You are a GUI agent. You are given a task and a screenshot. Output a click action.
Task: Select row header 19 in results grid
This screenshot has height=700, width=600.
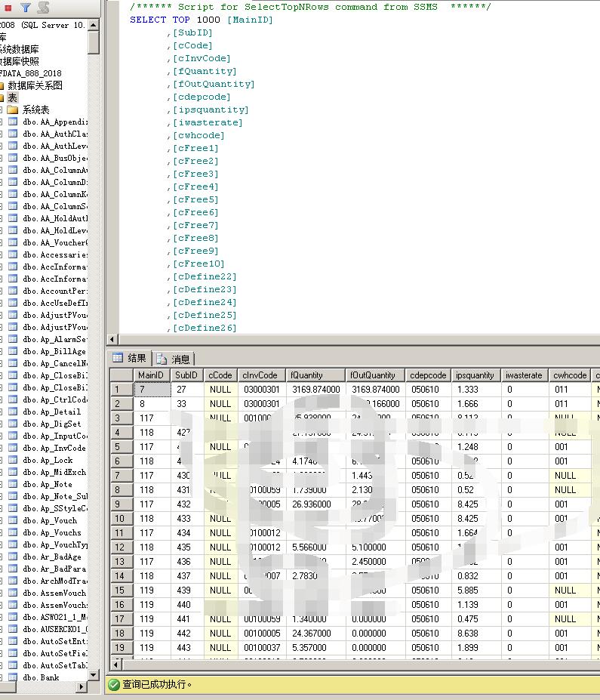click(122, 647)
